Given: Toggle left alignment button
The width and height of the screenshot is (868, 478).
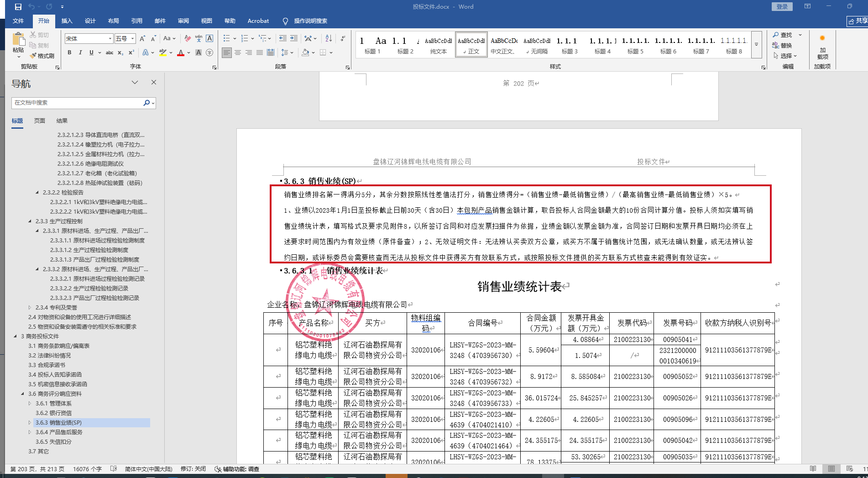Looking at the screenshot, I should (227, 53).
